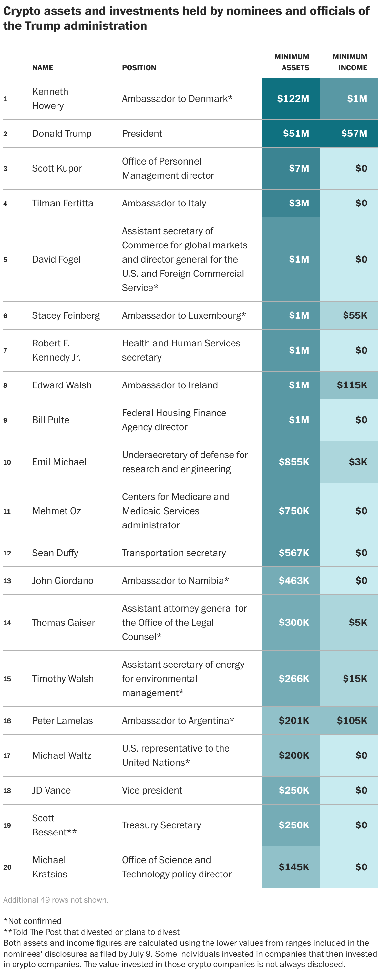The height and width of the screenshot is (980, 381).
Task: Click the 'Additional 49 rows not shown' text
Action: click(x=56, y=900)
